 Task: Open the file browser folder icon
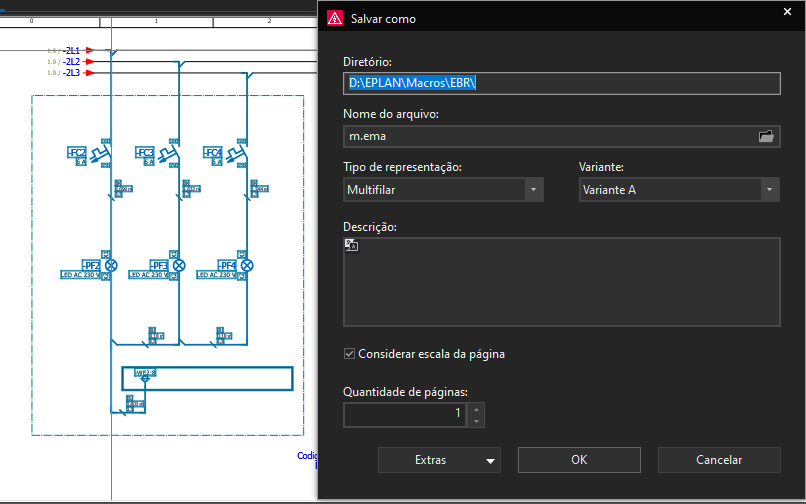point(766,136)
